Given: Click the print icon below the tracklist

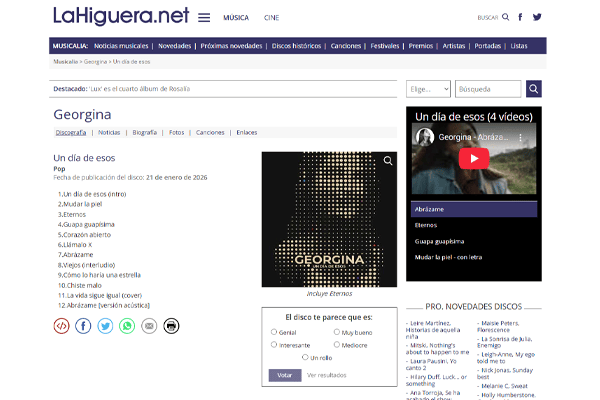Looking at the screenshot, I should click(x=171, y=325).
